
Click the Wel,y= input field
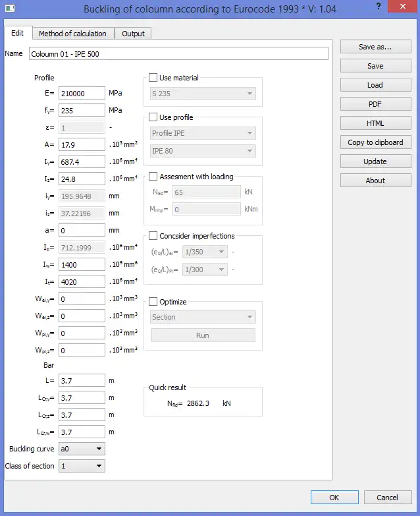pyautogui.click(x=82, y=299)
